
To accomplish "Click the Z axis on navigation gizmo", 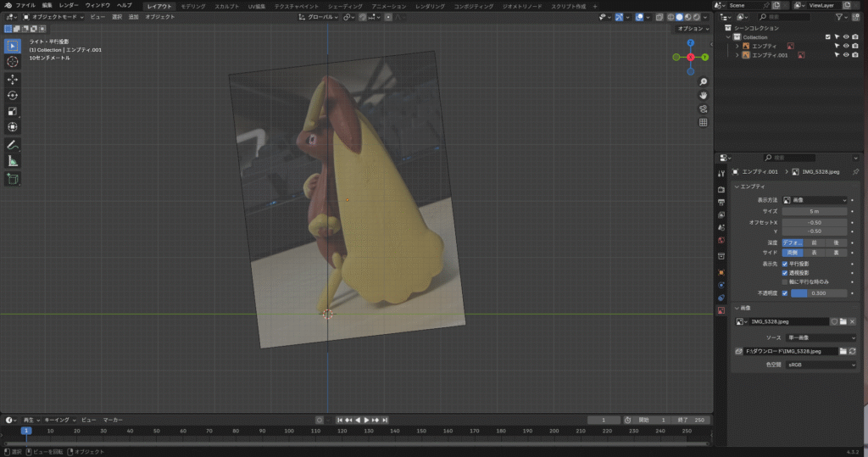I will click(690, 43).
